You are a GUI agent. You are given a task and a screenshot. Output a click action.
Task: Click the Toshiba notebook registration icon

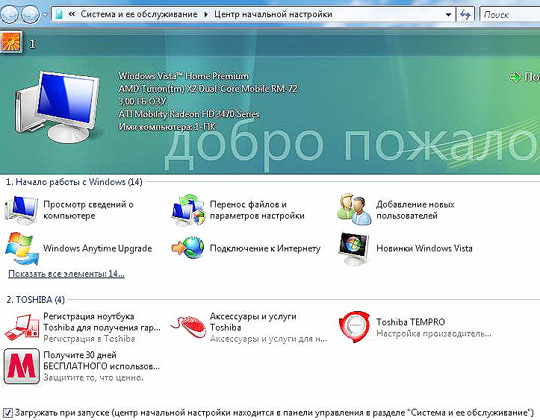[x=22, y=327]
